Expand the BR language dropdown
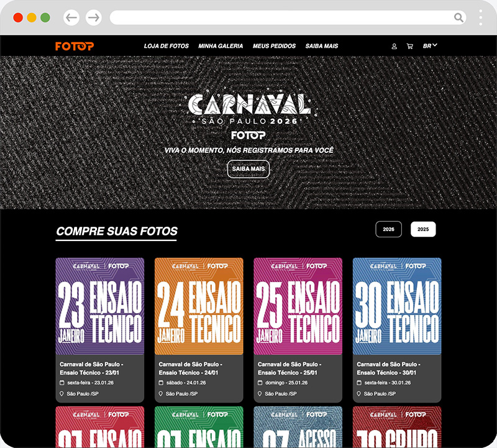Screen dimensions: 497x448 [430, 46]
